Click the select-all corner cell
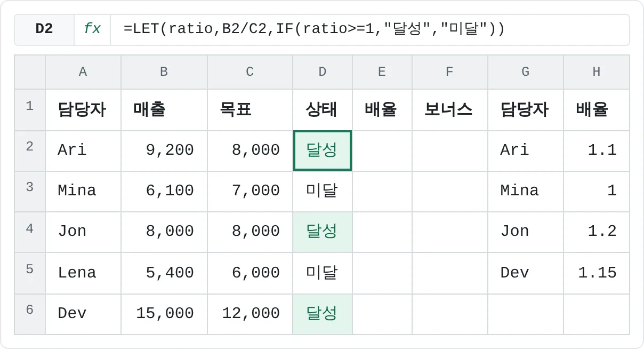This screenshot has width=644, height=349. coord(30,72)
